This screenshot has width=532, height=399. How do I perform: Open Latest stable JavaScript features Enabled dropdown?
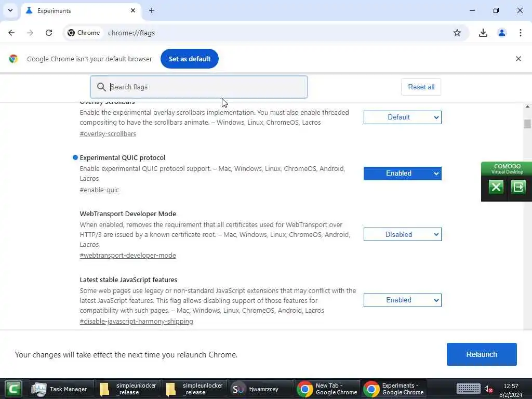(403, 300)
